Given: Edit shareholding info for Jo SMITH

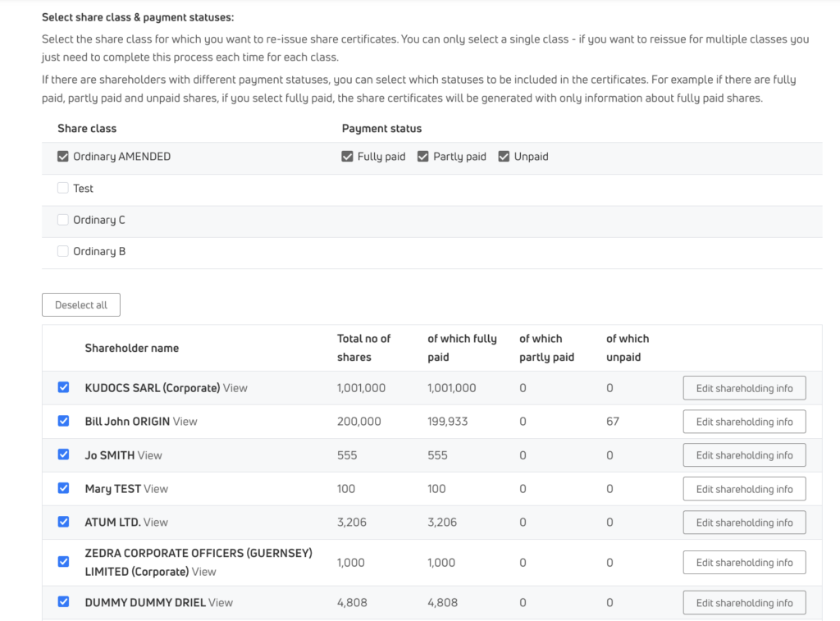Looking at the screenshot, I should click(744, 455).
